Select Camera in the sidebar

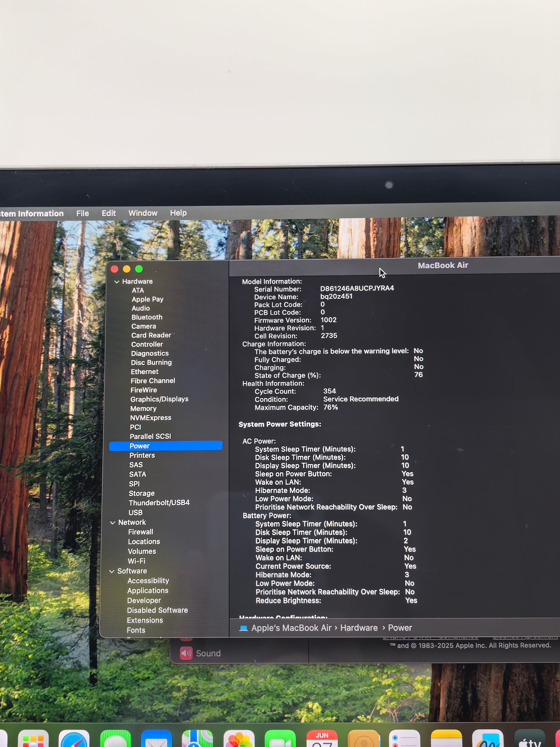click(144, 327)
